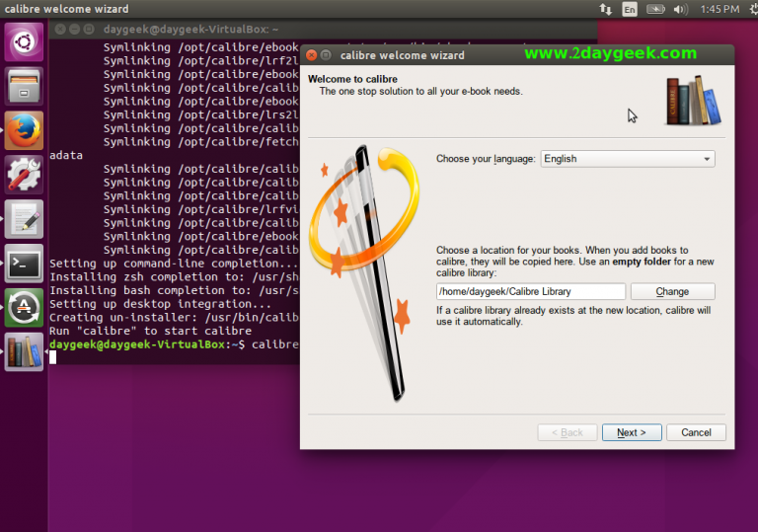Click the calibre bookshelf logo in wizard
This screenshot has height=532, width=758.
click(693, 101)
